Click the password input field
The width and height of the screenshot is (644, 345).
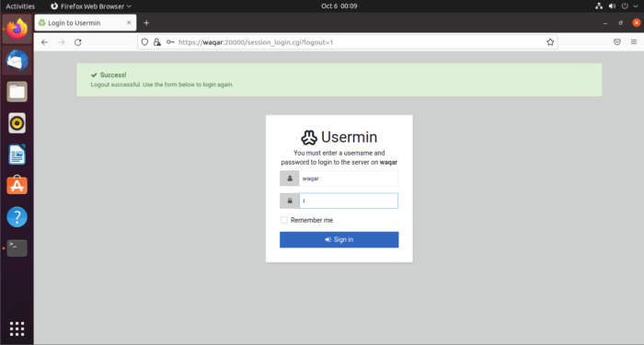(x=349, y=201)
